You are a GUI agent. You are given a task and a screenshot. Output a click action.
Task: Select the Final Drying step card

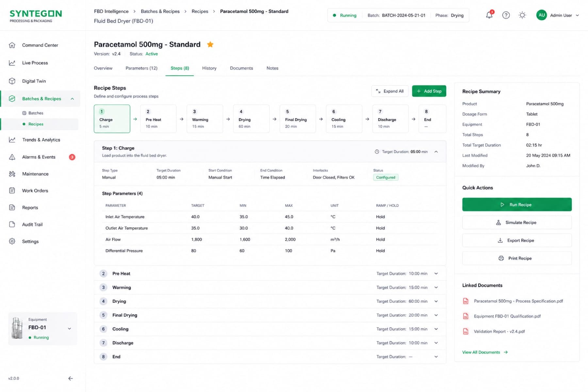coord(298,119)
